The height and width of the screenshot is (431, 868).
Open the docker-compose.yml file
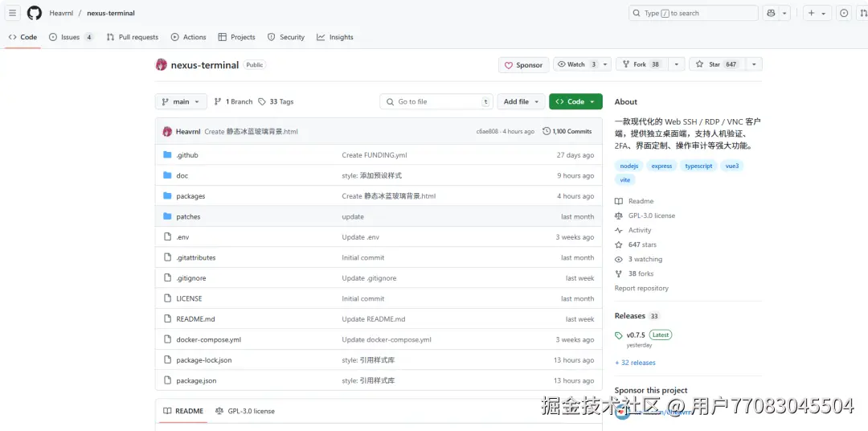[x=208, y=339]
